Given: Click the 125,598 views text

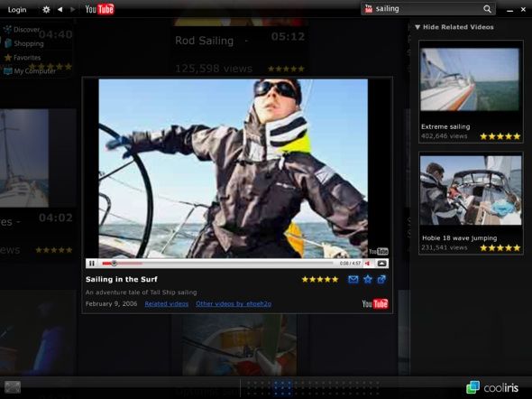Looking at the screenshot, I should pos(214,69).
